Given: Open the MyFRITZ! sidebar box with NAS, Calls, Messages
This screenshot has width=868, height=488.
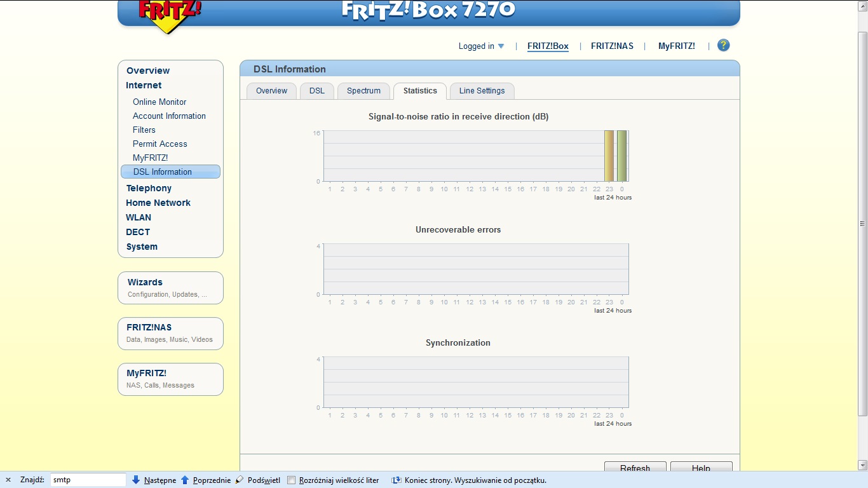Looking at the screenshot, I should coord(170,379).
